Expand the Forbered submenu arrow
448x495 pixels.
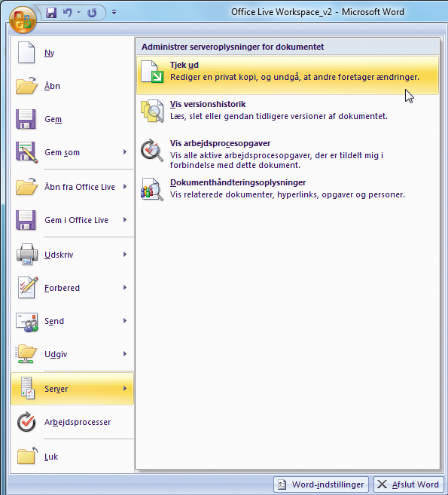click(x=125, y=287)
